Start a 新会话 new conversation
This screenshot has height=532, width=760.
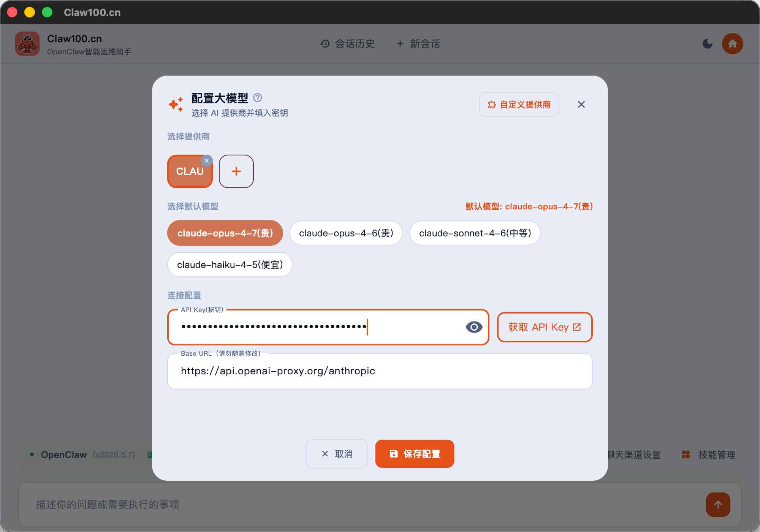point(418,44)
